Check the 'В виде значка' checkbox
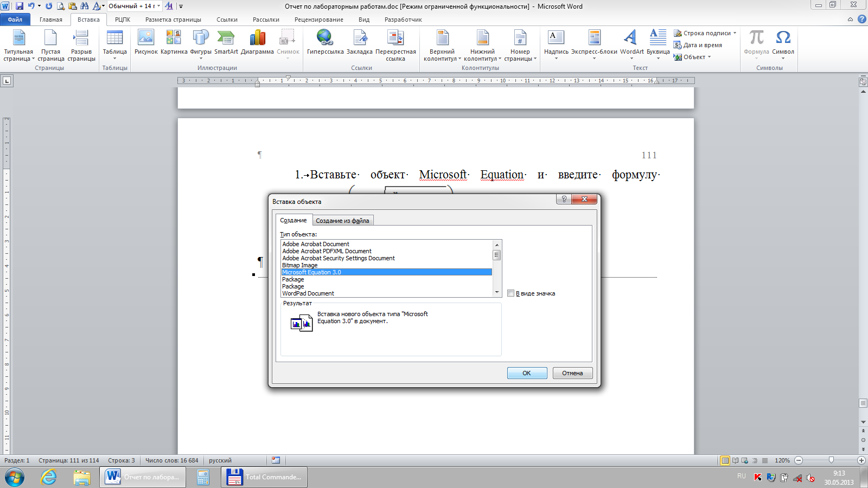Image resolution: width=868 pixels, height=488 pixels. coord(510,293)
